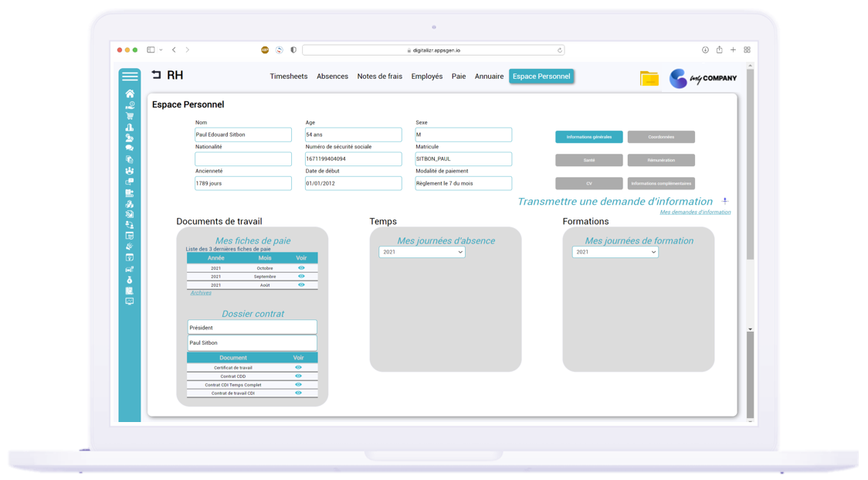View Certificat de travail eye icon
Viewport: 868px width, 480px height.
pyautogui.click(x=298, y=367)
